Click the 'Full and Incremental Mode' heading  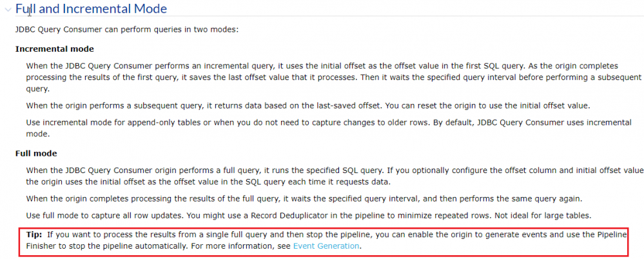pyautogui.click(x=91, y=9)
